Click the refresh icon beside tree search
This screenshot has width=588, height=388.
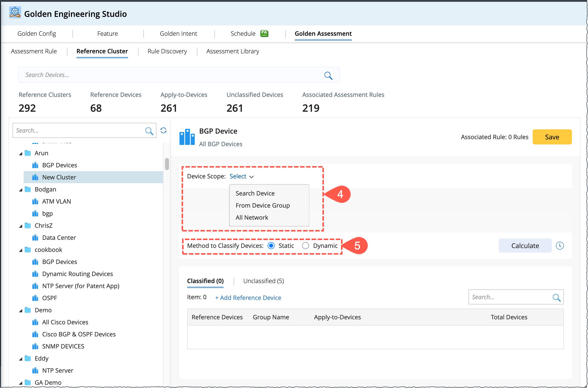tap(163, 130)
